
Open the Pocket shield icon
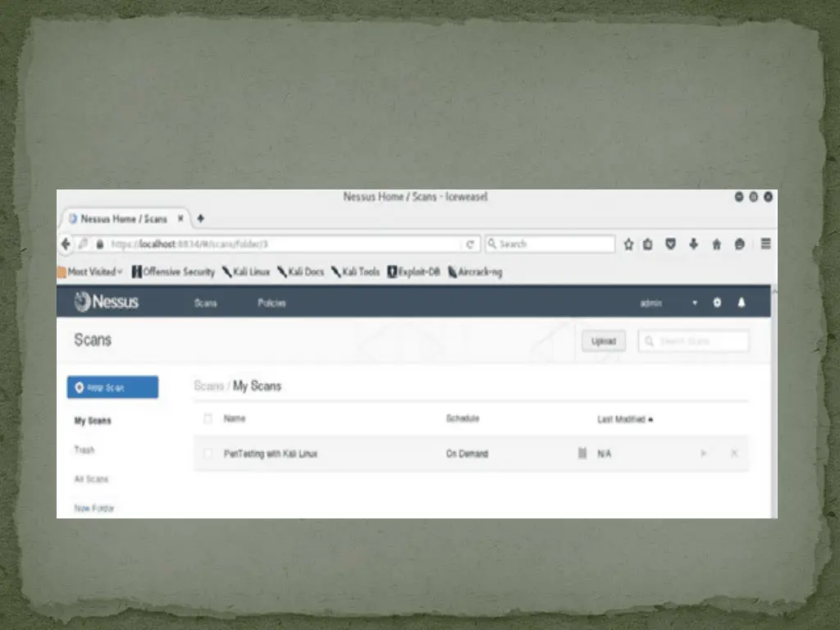point(670,244)
